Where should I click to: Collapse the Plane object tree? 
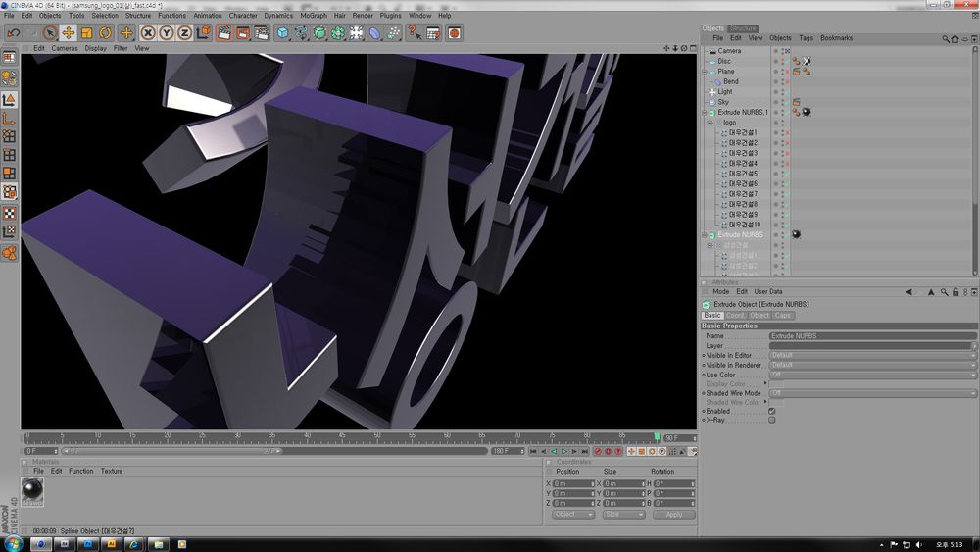705,72
